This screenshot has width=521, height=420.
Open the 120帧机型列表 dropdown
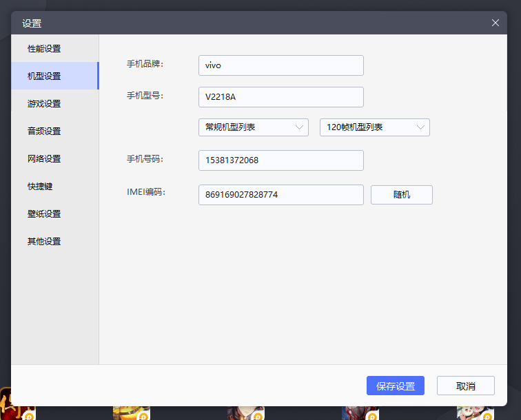coord(374,127)
